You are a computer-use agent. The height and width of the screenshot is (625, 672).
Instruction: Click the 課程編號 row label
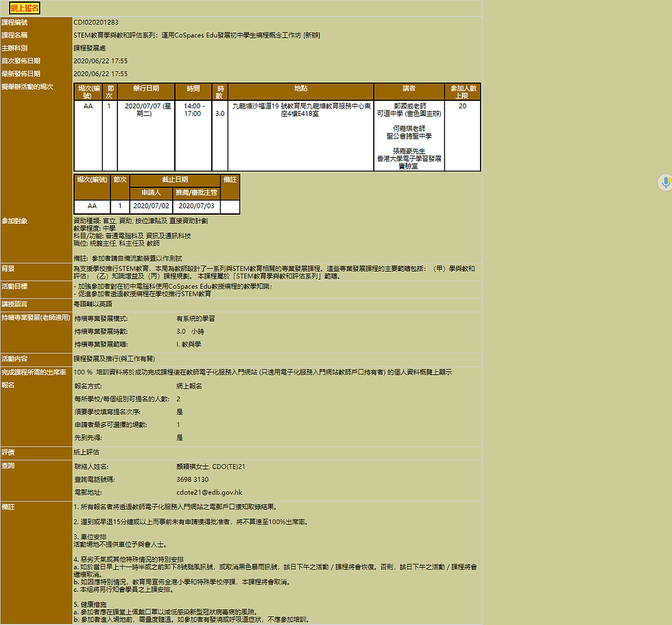14,22
